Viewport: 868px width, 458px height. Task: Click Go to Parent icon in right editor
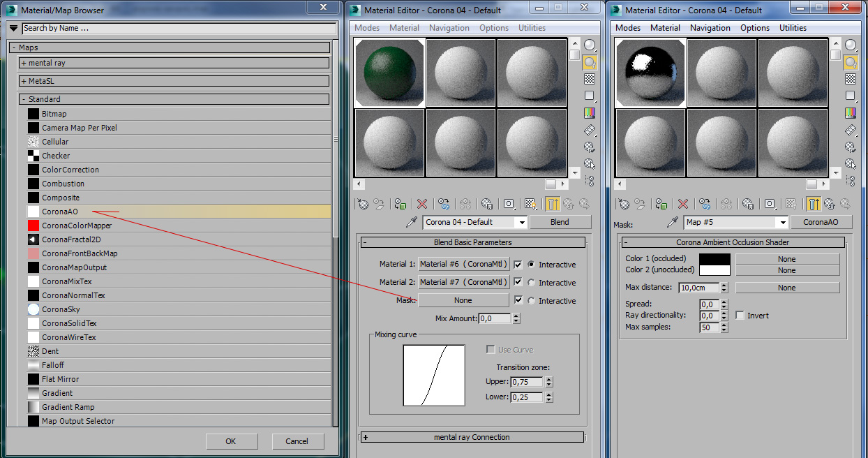coord(830,204)
